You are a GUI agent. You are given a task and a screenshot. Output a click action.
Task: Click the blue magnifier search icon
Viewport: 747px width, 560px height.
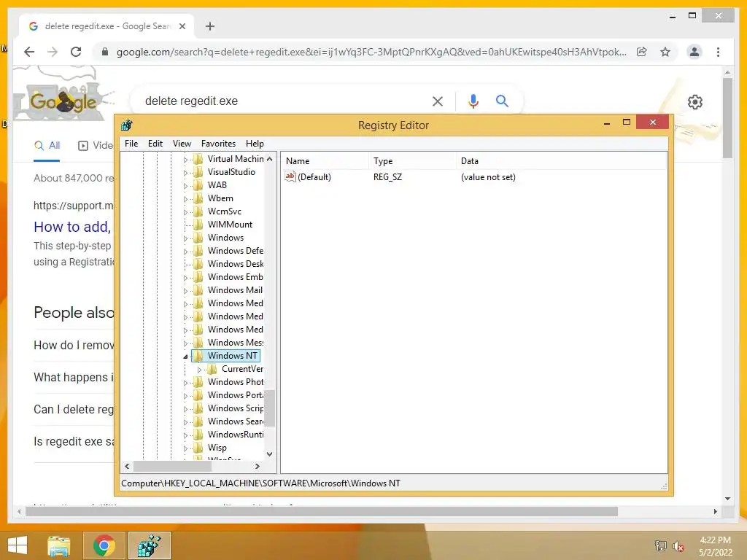(x=502, y=101)
